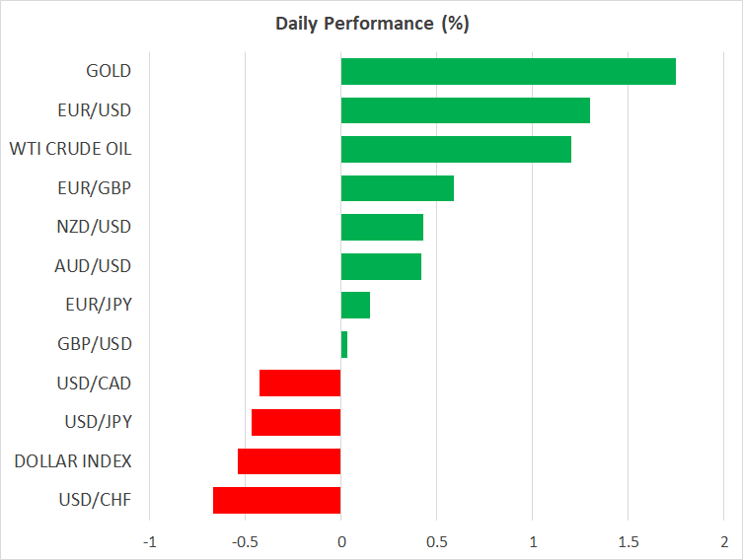Click the GOLD axis label
Screen dimensions: 743x560
click(109, 71)
